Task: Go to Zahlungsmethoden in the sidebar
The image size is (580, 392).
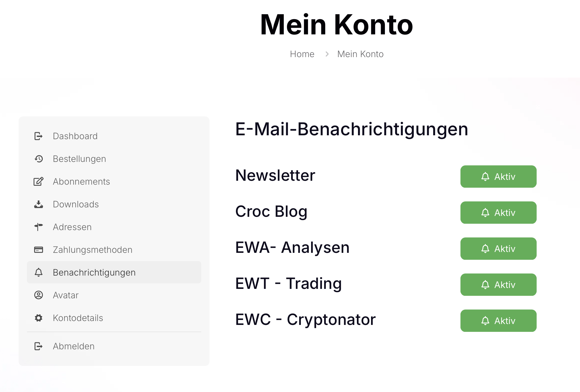Action: pyautogui.click(x=92, y=250)
